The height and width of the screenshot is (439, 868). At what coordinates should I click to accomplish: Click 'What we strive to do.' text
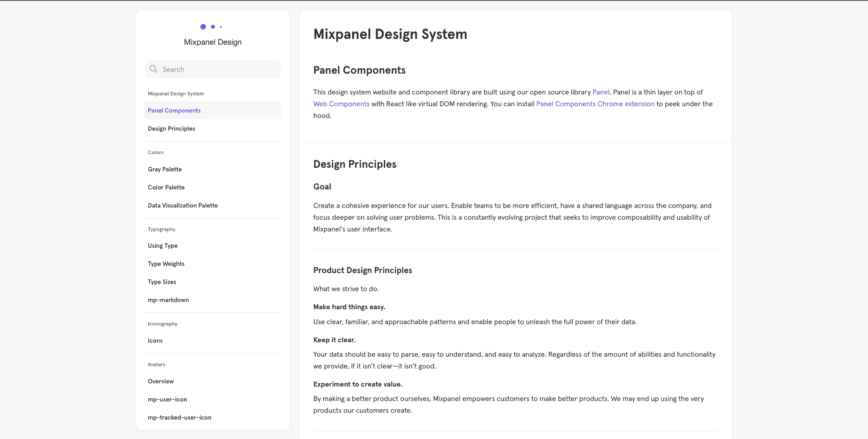pyautogui.click(x=346, y=289)
